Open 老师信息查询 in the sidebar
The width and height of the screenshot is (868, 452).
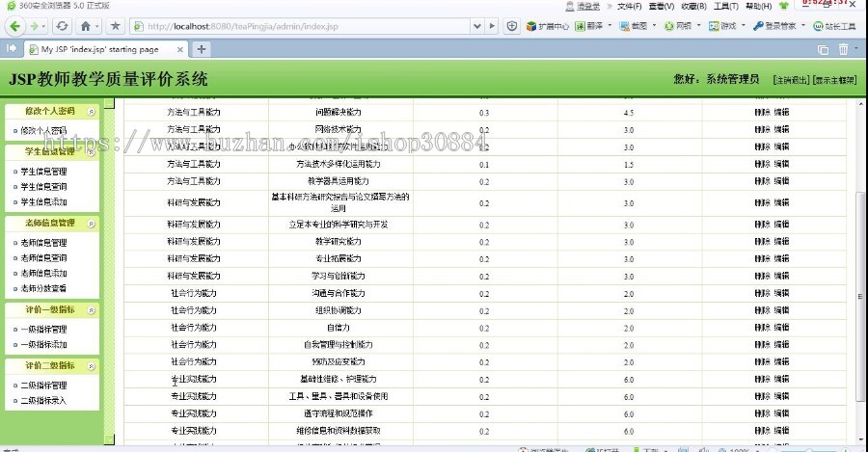click(43, 258)
